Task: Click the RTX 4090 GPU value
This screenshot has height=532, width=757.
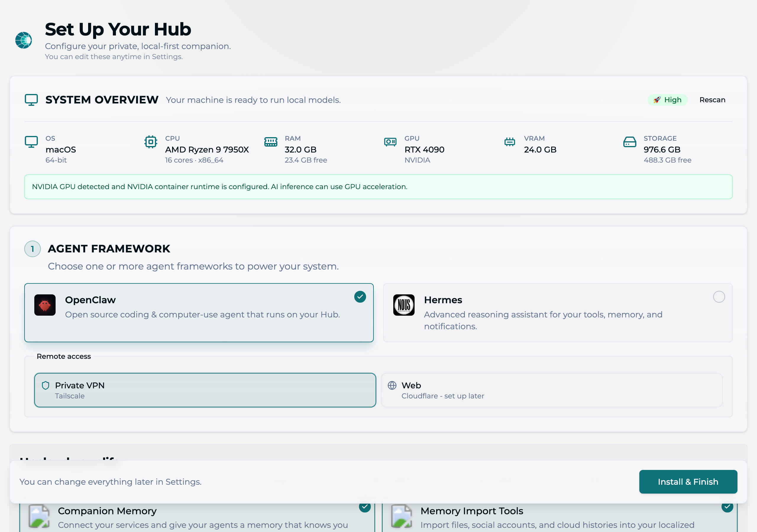Action: click(424, 150)
